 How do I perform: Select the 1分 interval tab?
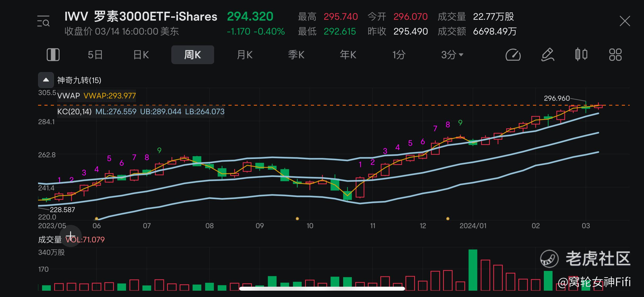[x=399, y=55]
